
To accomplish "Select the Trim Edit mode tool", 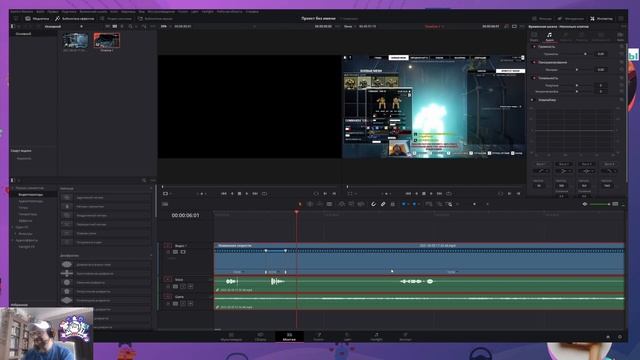I will click(310, 204).
